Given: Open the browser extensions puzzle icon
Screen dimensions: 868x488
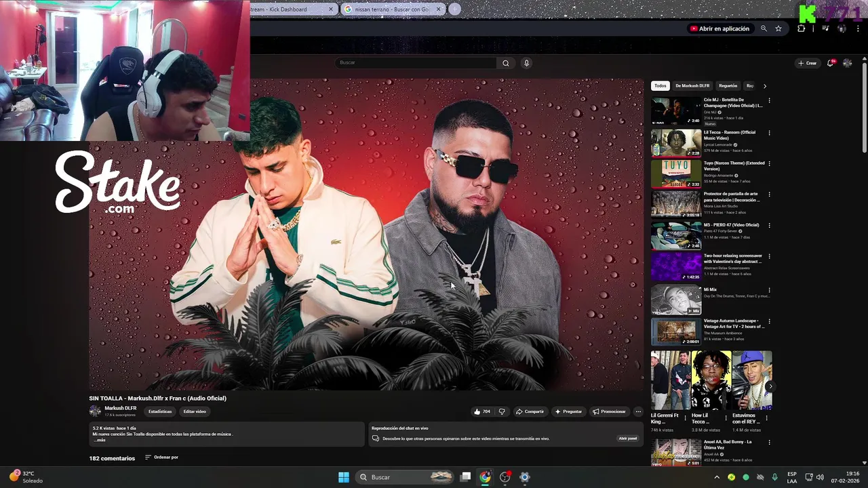Looking at the screenshot, I should pos(802,28).
